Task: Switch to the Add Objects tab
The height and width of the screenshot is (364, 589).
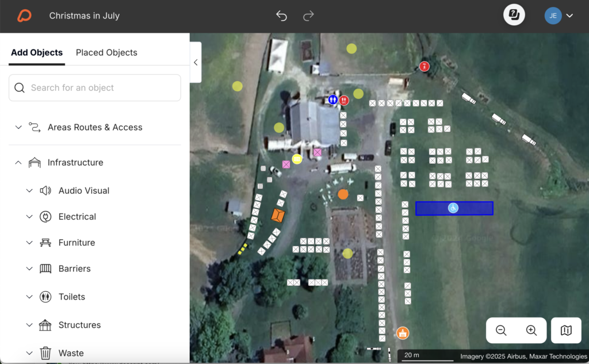Action: [x=36, y=52]
